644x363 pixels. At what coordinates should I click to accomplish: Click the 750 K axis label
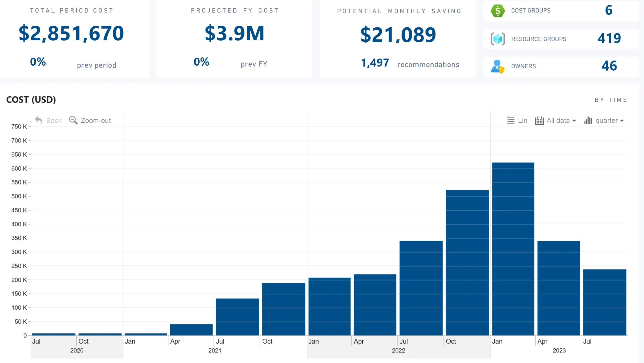pos(19,127)
